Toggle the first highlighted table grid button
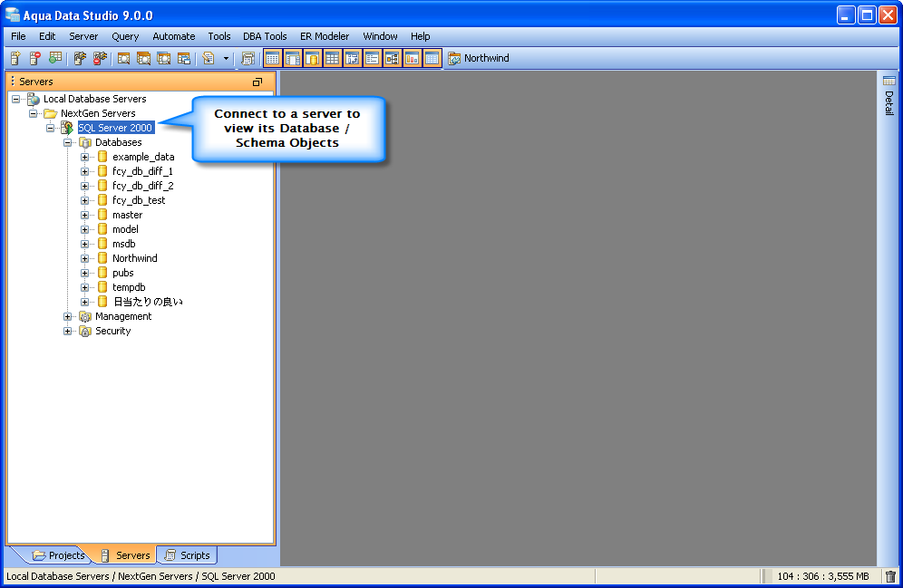This screenshot has width=903, height=588. tap(272, 58)
